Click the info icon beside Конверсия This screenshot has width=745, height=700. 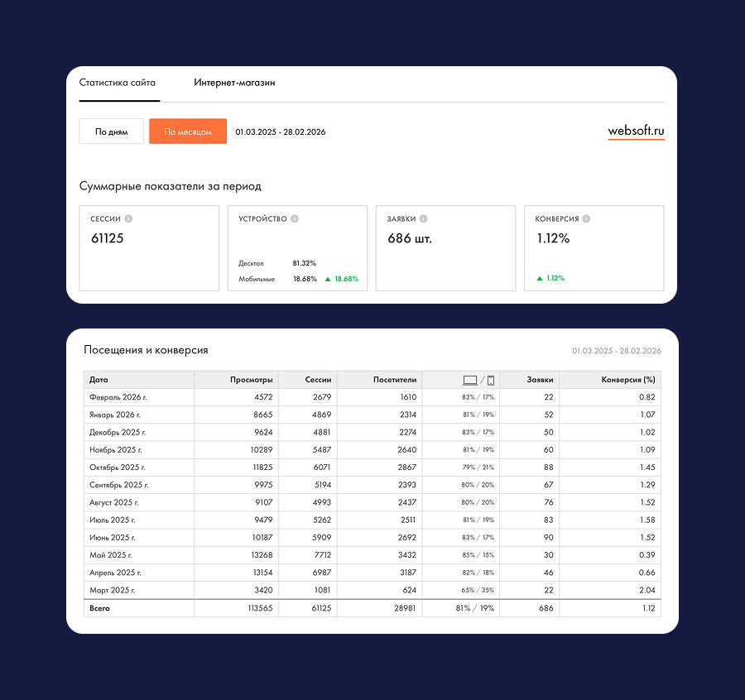tap(586, 219)
